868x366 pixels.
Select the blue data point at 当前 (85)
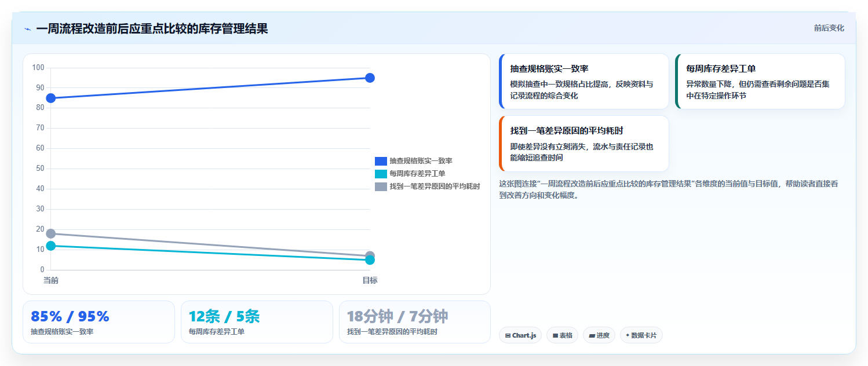pyautogui.click(x=51, y=98)
